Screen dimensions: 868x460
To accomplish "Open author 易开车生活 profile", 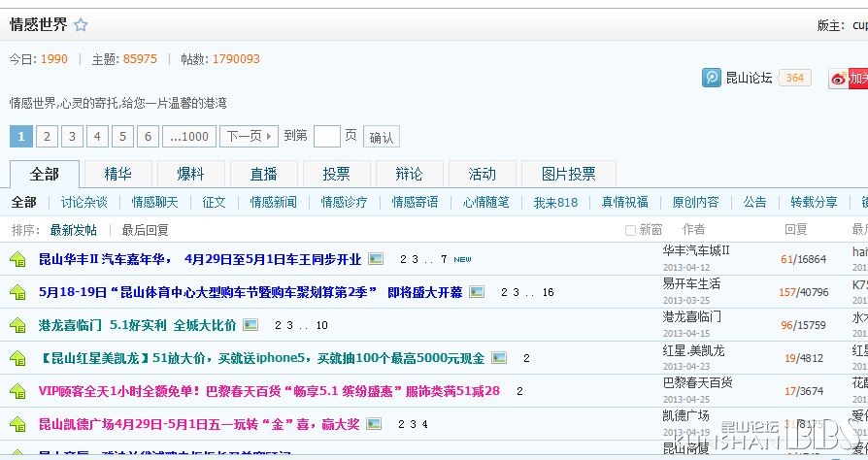I will [x=691, y=283].
